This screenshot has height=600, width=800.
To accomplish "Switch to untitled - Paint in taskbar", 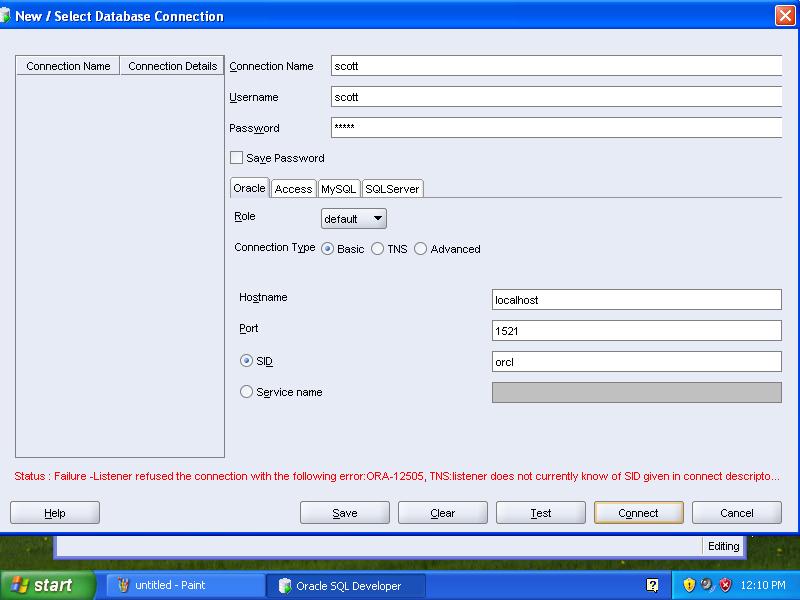I will click(x=180, y=585).
